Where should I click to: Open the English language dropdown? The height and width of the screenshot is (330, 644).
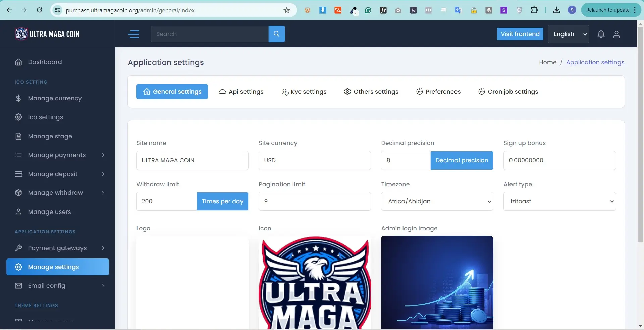568,34
